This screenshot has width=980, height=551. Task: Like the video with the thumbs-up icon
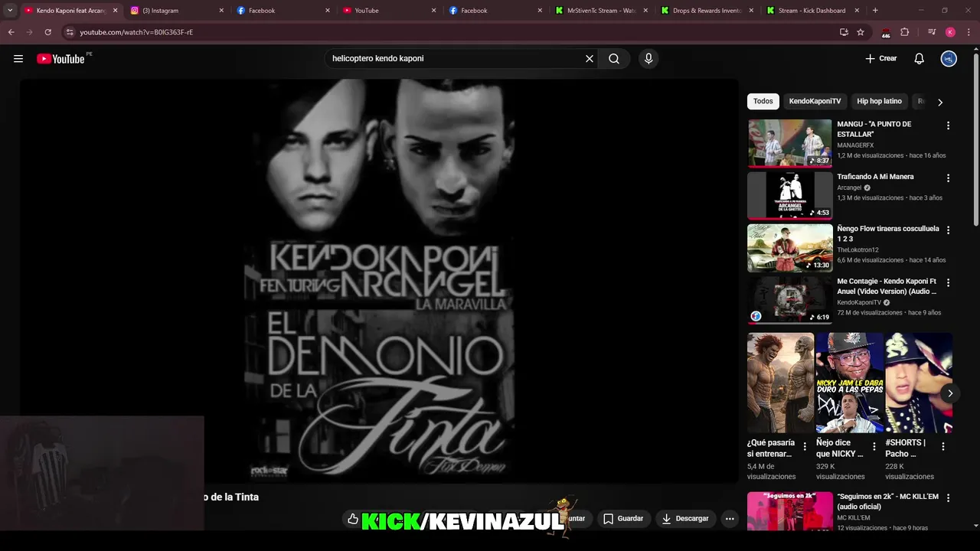click(353, 519)
